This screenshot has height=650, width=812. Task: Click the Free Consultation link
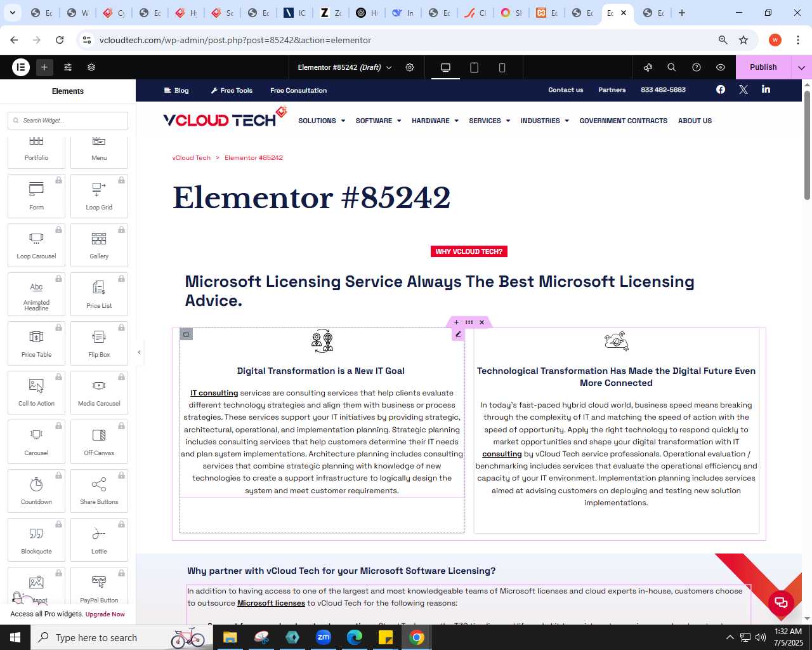pyautogui.click(x=298, y=90)
